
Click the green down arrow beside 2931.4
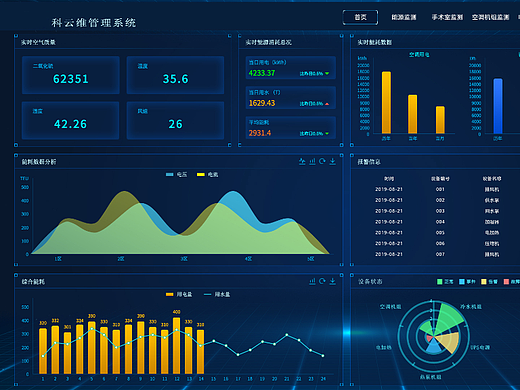(x=327, y=133)
